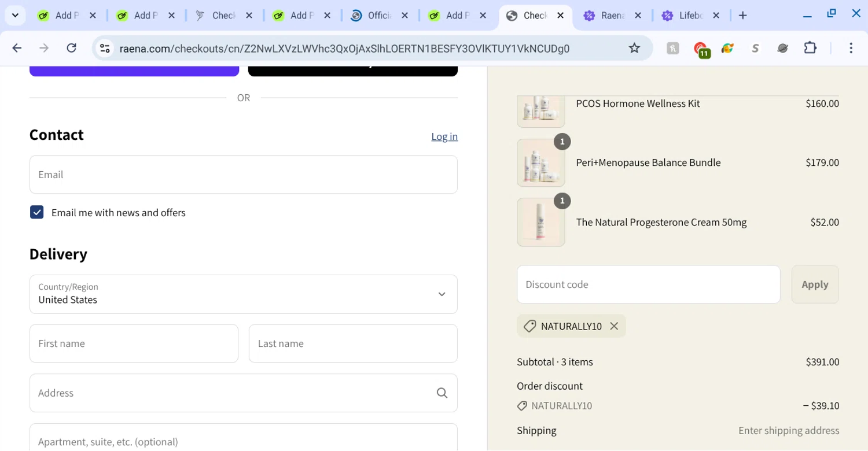Focus the Apartment, suite field

click(243, 437)
